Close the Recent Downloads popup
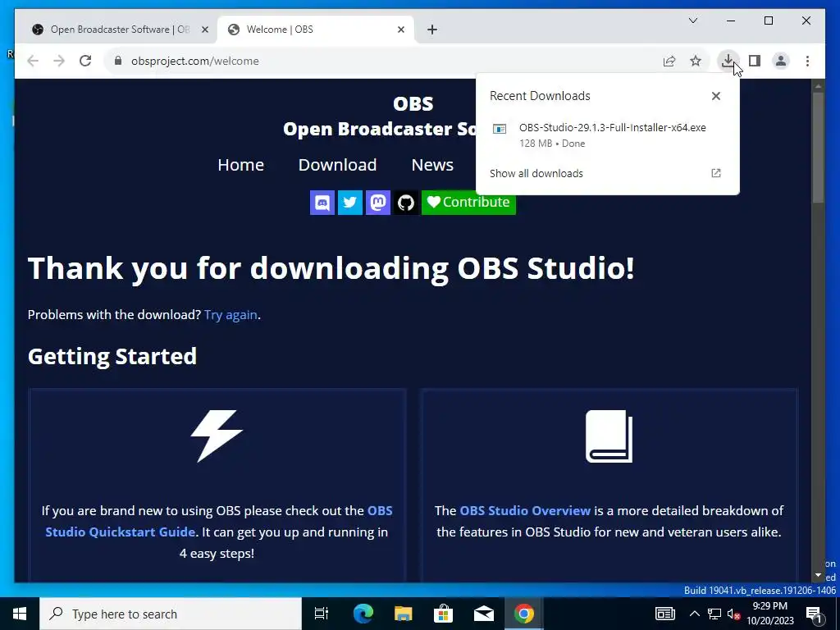Image resolution: width=840 pixels, height=630 pixels. pos(715,96)
